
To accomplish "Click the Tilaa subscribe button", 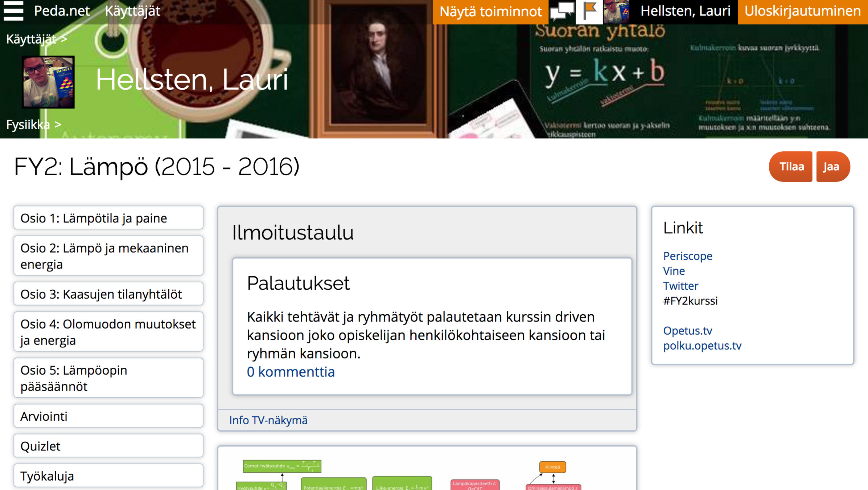I will [791, 167].
